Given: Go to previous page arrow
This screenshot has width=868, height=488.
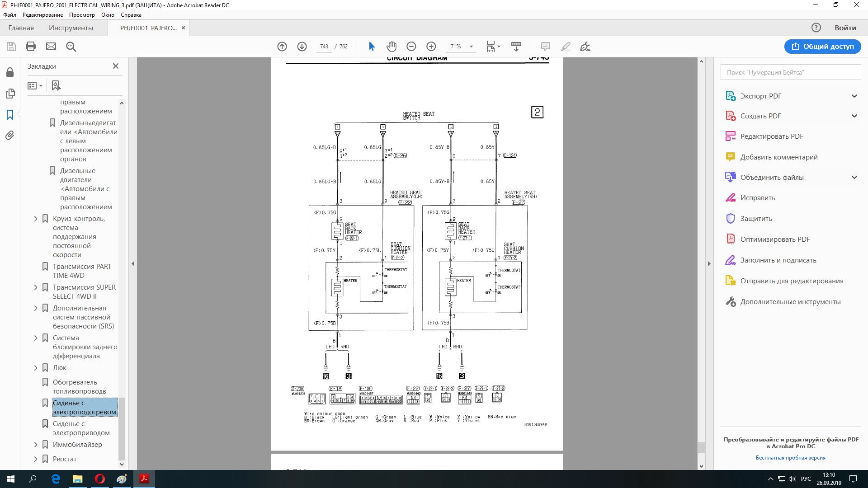Looking at the screenshot, I should click(x=282, y=47).
